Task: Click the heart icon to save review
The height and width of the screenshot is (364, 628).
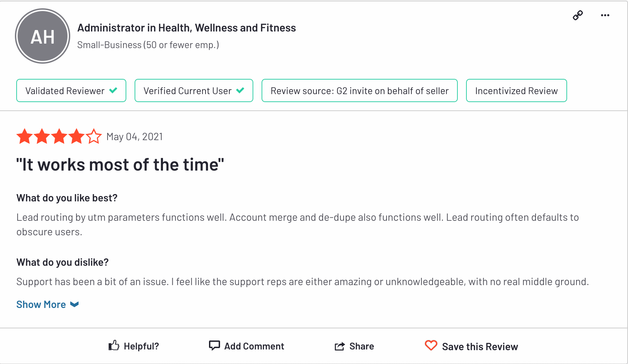Action: pyautogui.click(x=431, y=345)
